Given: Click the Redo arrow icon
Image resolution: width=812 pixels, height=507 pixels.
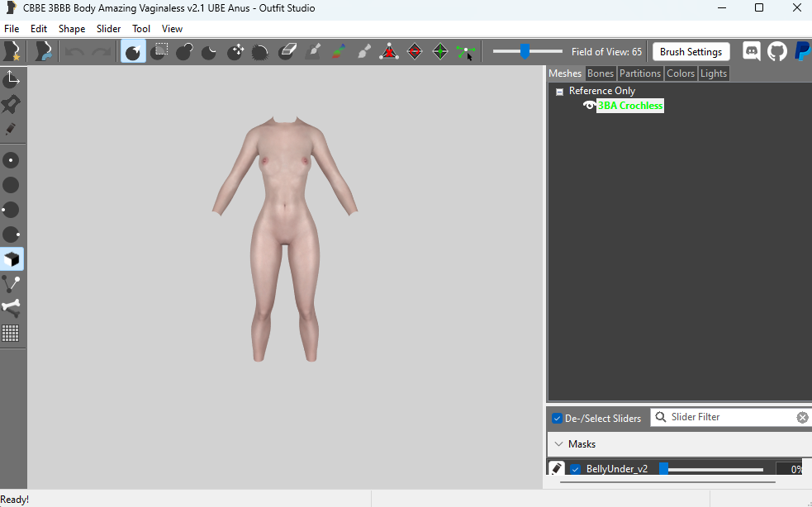Looking at the screenshot, I should [x=101, y=52].
